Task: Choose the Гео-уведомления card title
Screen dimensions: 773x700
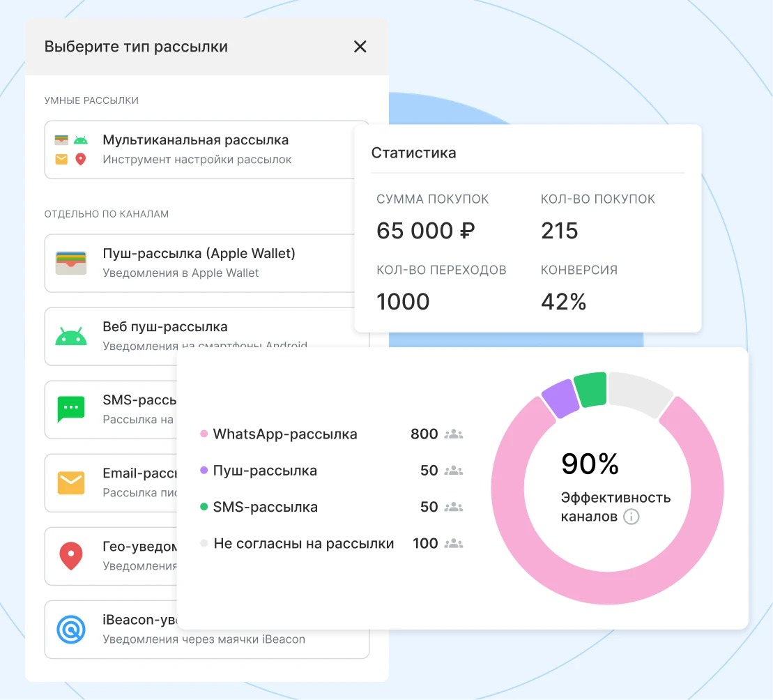Action: 139,546
